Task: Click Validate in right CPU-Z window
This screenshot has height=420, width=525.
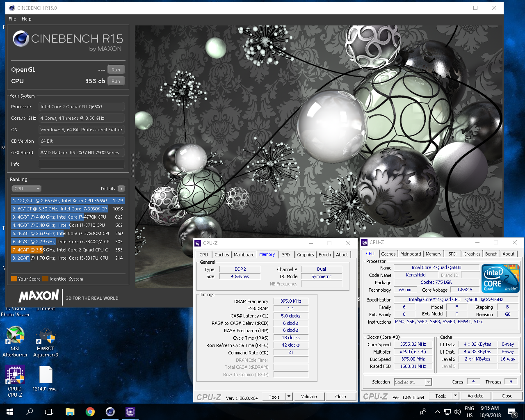Action: [475, 396]
